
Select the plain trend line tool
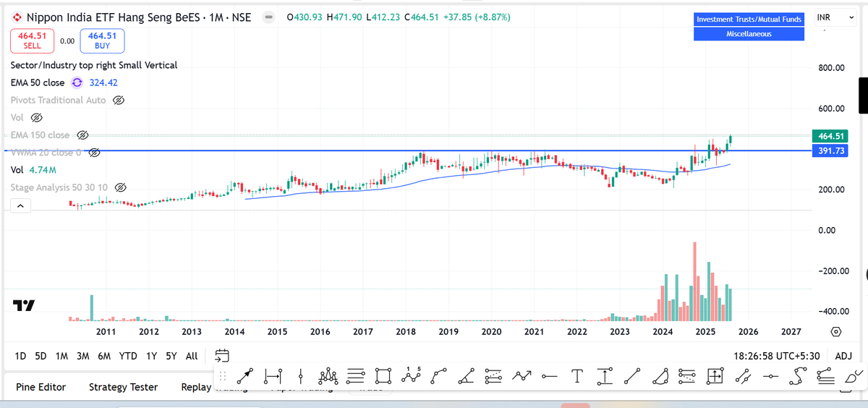[x=632, y=375]
